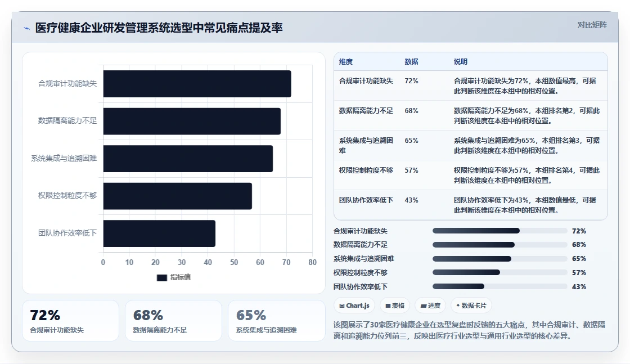Click the 57% progress bar for 权限控制粒度不够
This screenshot has height=364, width=630.
(500, 272)
